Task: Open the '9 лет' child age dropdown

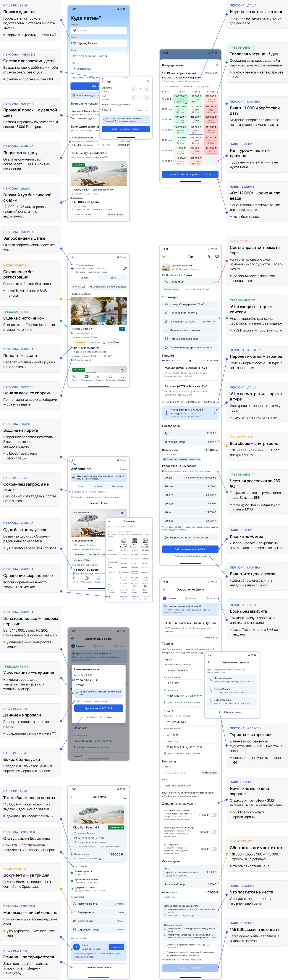Action: (x=143, y=110)
